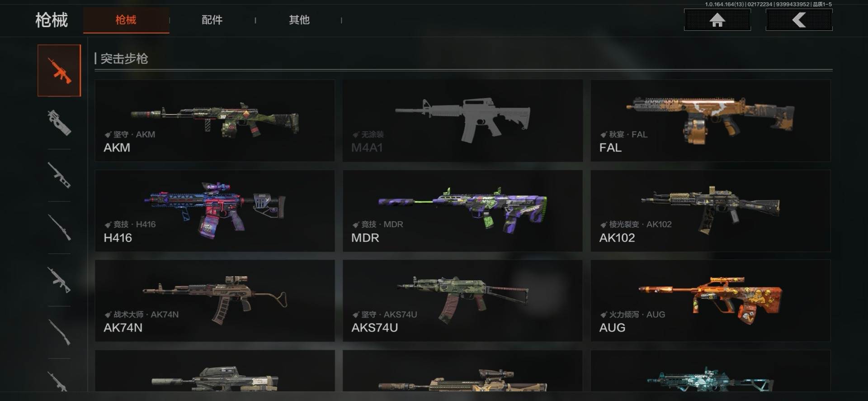Image resolution: width=868 pixels, height=401 pixels.
Task: Open the M4A1 weapon card
Action: pos(462,121)
